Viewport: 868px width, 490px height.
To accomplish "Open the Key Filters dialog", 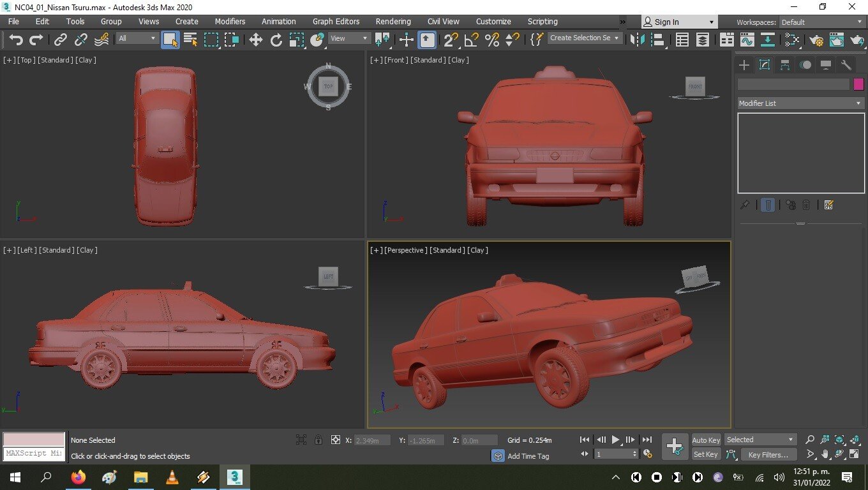I will tap(768, 455).
